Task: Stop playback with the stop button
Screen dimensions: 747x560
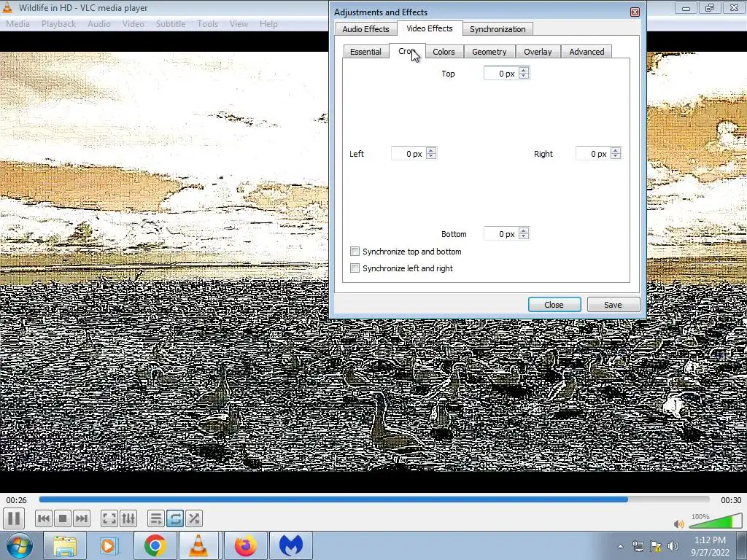Action: pyautogui.click(x=63, y=518)
